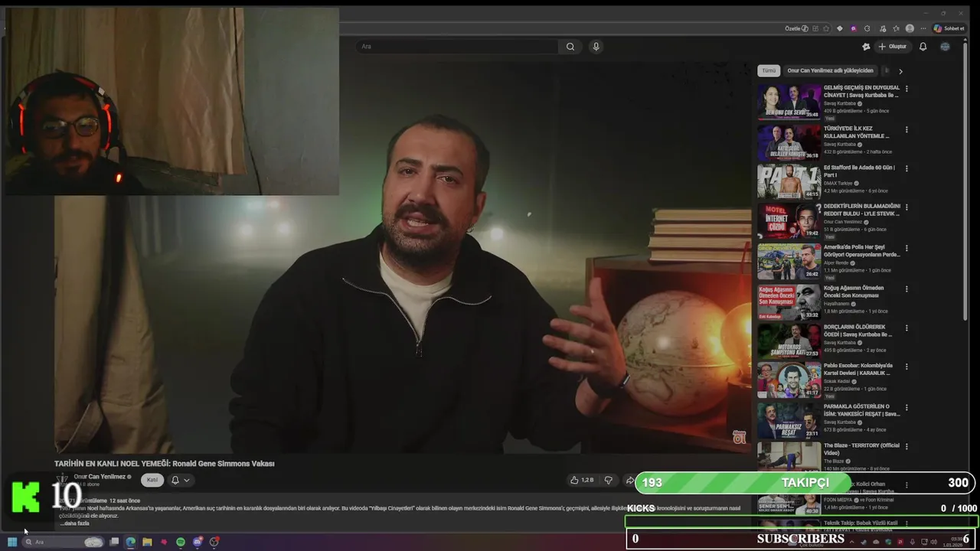Viewport: 980px width, 551px height.
Task: Open Discord from the taskbar
Action: pos(198,542)
